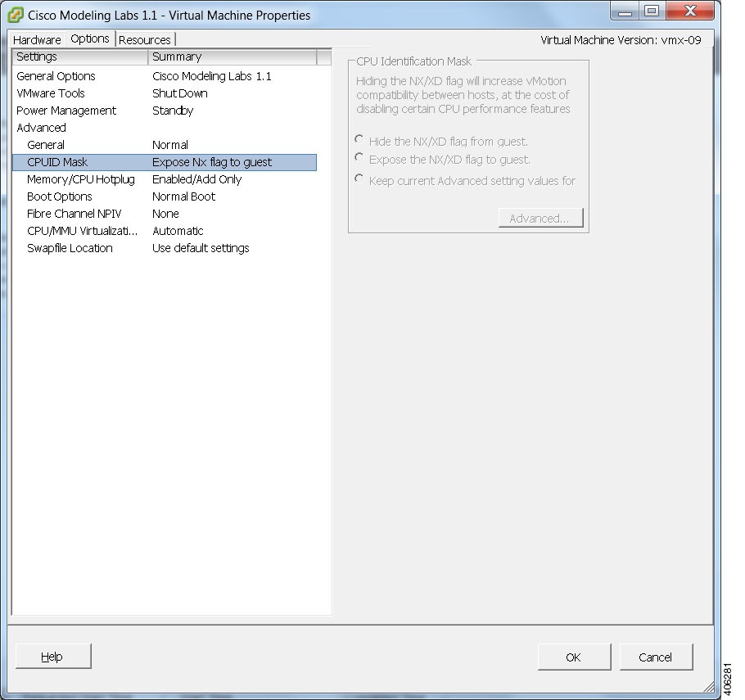Click the Help button
Image resolution: width=745 pixels, height=700 pixels.
[53, 657]
